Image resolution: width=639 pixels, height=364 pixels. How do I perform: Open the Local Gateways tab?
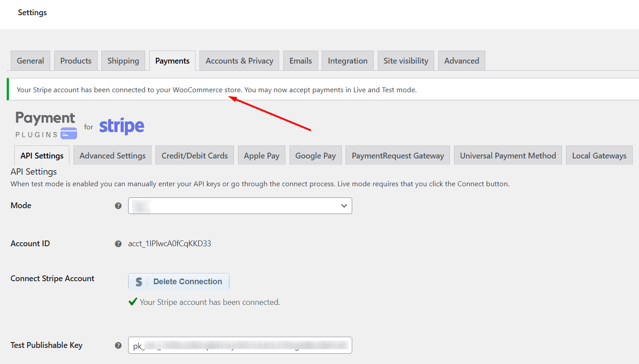[x=599, y=155]
